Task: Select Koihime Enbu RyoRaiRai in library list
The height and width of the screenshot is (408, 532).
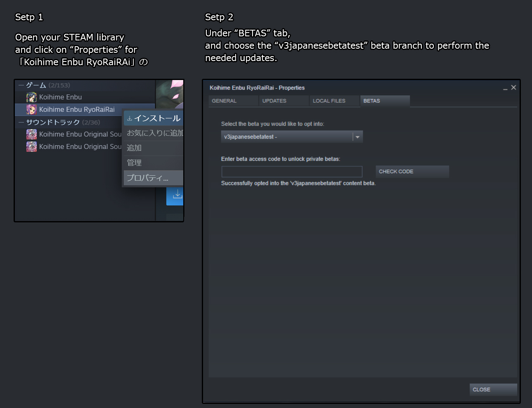Action: 85,109
